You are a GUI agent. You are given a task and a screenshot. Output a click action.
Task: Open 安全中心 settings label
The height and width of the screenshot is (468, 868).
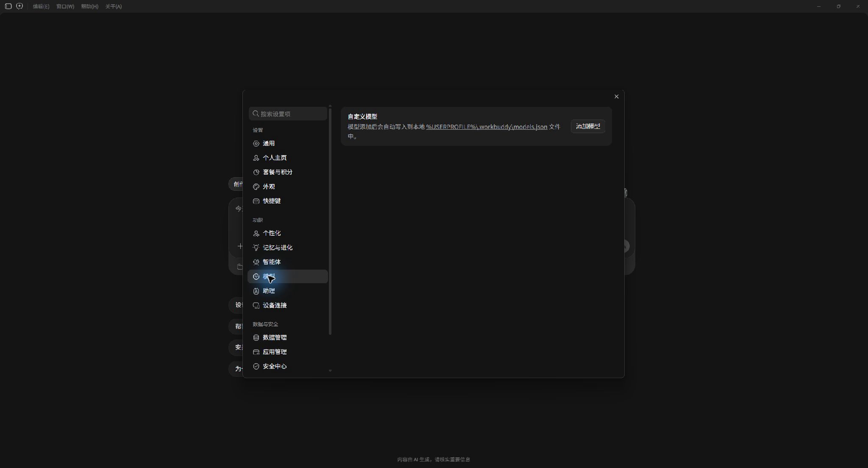[275, 366]
